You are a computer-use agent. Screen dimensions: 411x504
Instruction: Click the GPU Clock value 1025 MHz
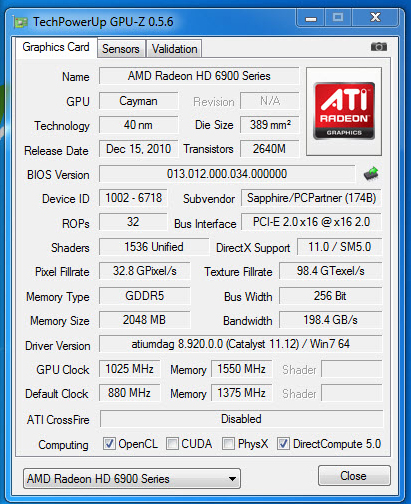[x=130, y=369]
